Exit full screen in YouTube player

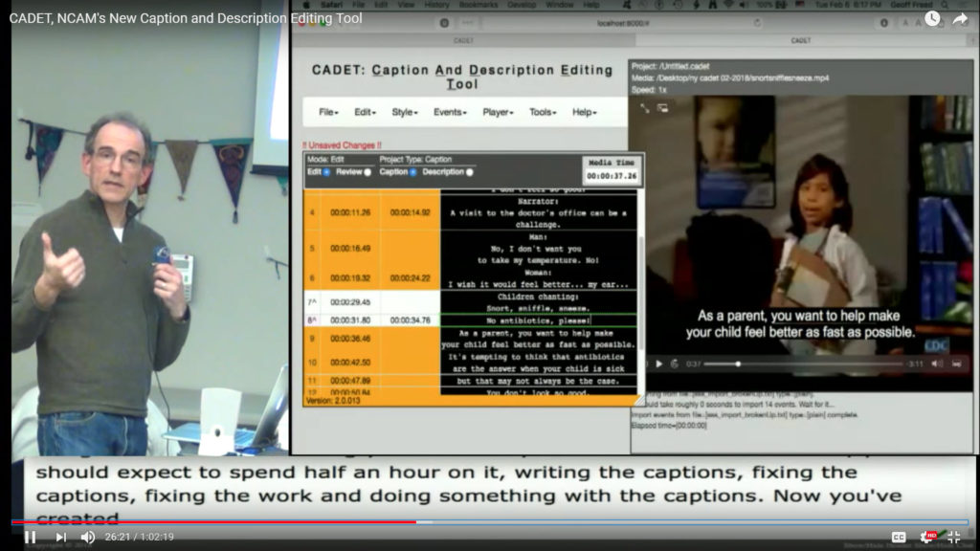pyautogui.click(x=954, y=537)
